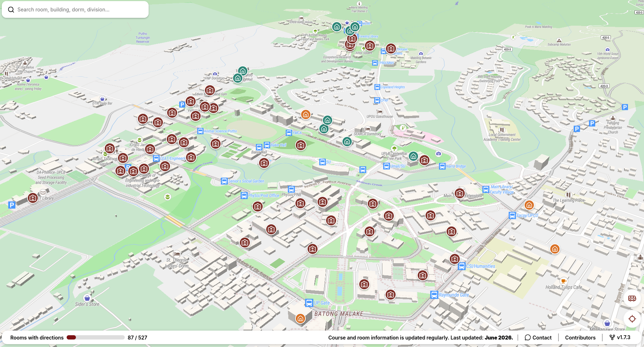
Task: Click the rooms with directions progress bar
Action: pyautogui.click(x=96, y=337)
